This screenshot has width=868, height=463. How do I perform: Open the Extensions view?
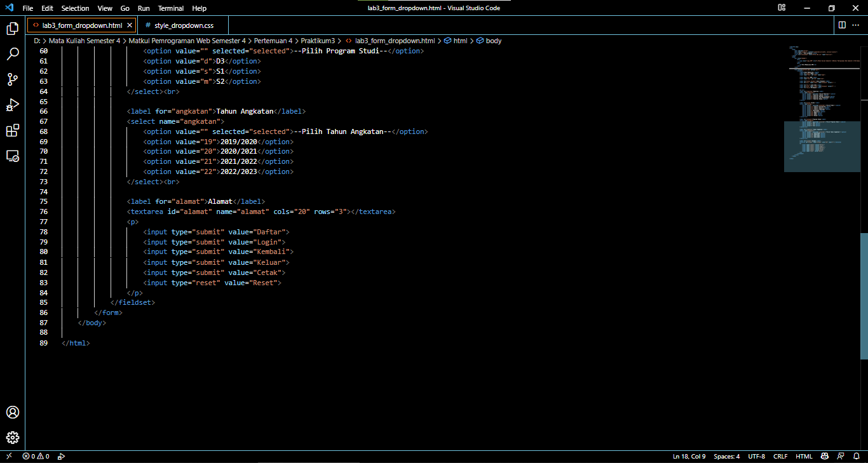13,130
